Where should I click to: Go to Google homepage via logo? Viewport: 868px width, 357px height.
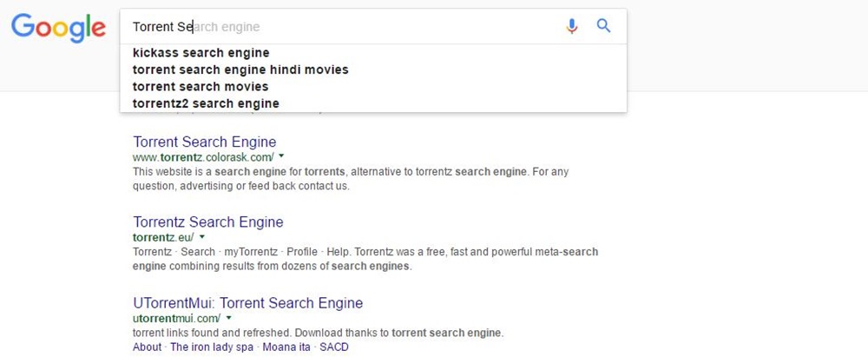pos(58,28)
